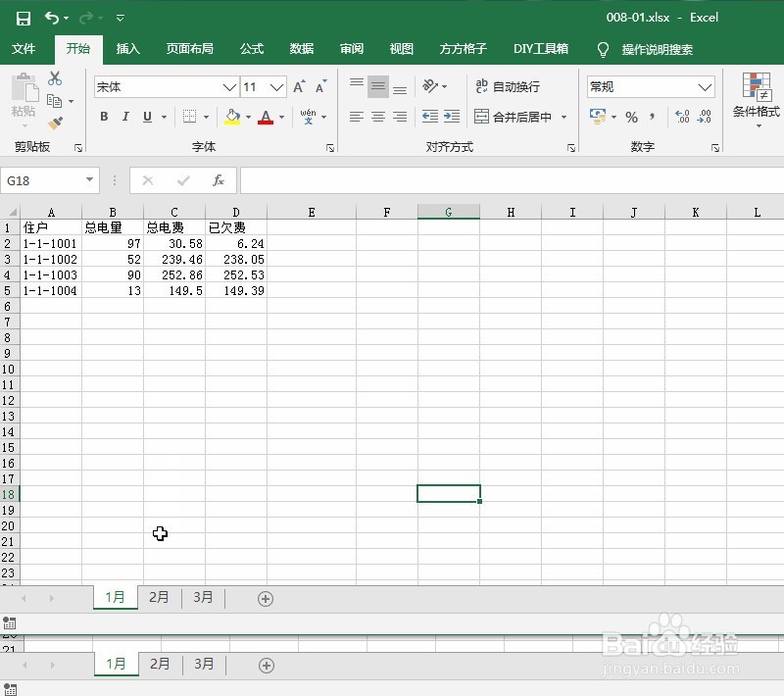Open Alignment group dialog launcher
Viewport: 784px width, 696px height.
pyautogui.click(x=571, y=147)
